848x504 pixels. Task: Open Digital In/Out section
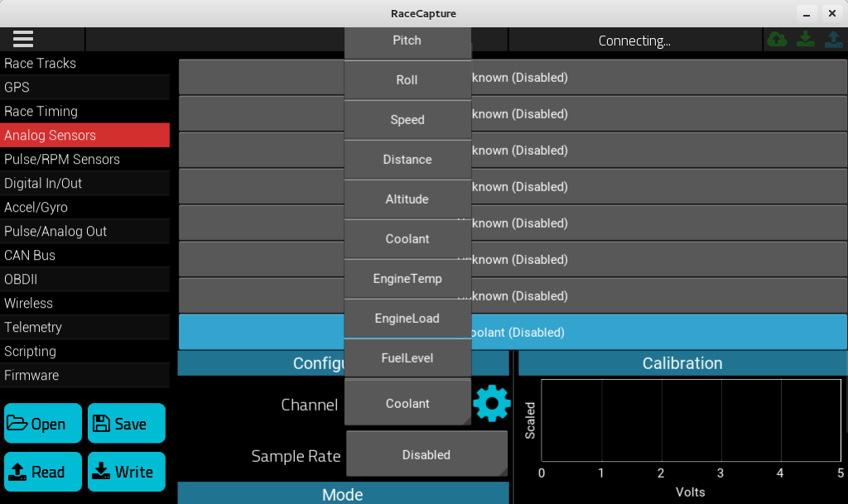[x=85, y=183]
